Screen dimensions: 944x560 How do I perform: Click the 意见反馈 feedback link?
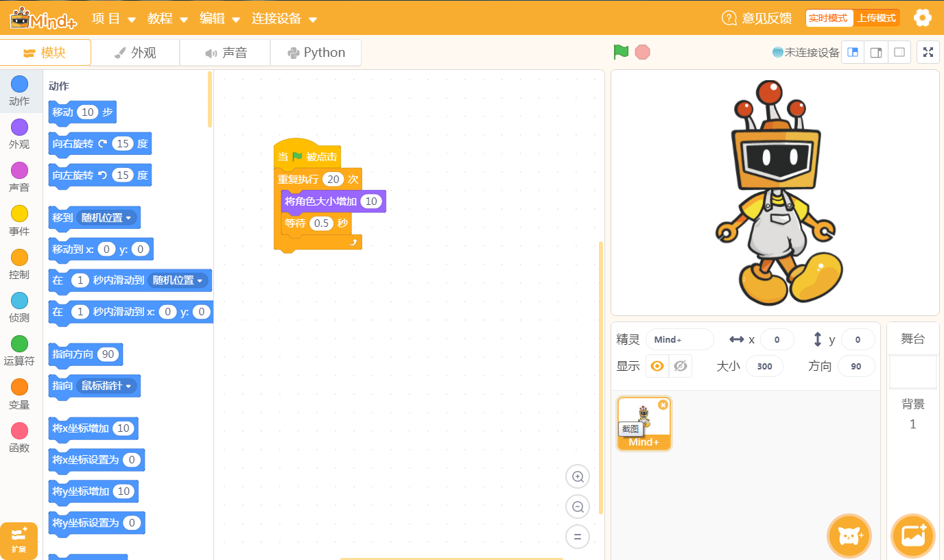(767, 18)
